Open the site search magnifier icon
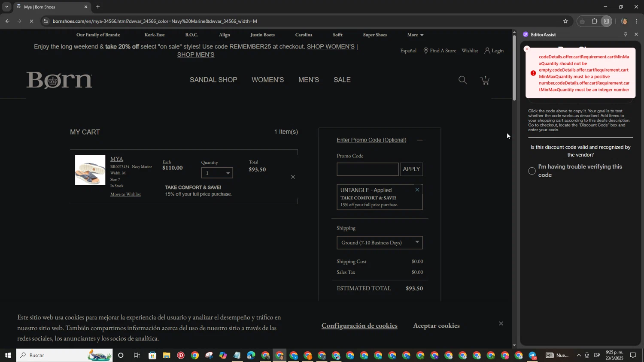Screen dimensions: 644x362 tap(462, 80)
